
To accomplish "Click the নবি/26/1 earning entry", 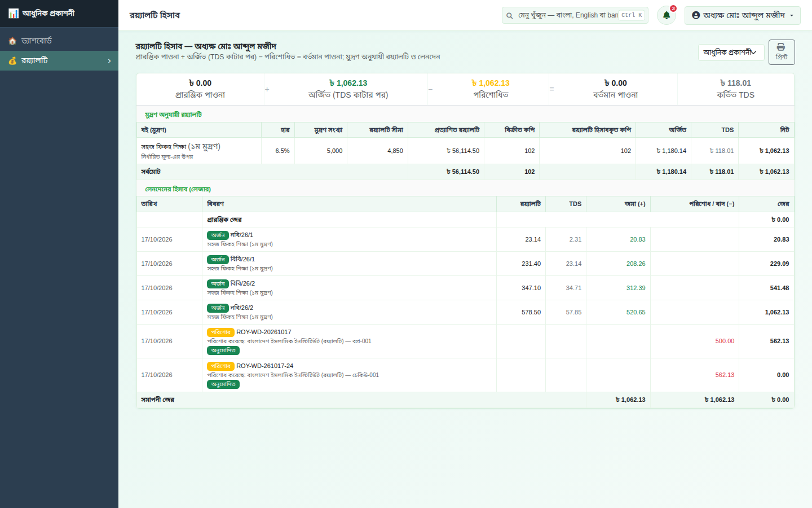I will coord(242,235).
